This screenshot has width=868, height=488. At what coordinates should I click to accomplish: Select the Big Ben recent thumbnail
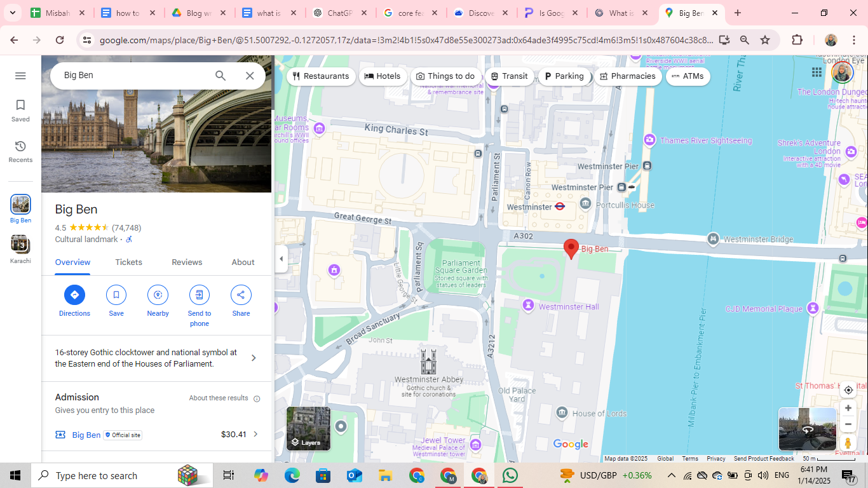[x=20, y=209]
